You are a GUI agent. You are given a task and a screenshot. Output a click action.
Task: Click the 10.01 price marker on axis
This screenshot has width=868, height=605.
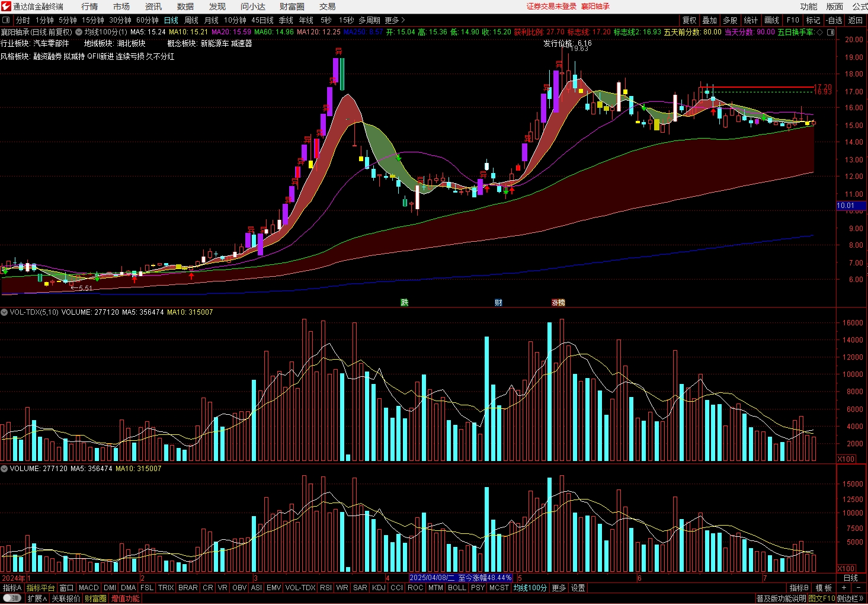click(x=851, y=206)
